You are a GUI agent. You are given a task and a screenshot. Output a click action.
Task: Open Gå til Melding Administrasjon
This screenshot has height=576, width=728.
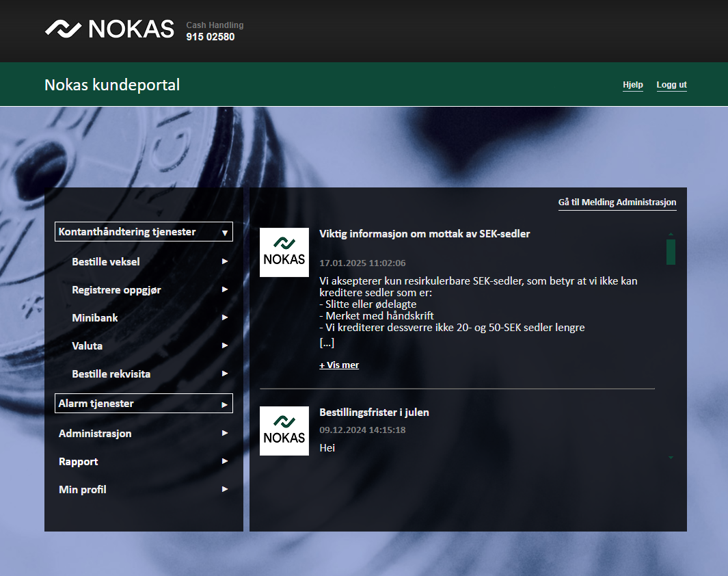(x=617, y=202)
